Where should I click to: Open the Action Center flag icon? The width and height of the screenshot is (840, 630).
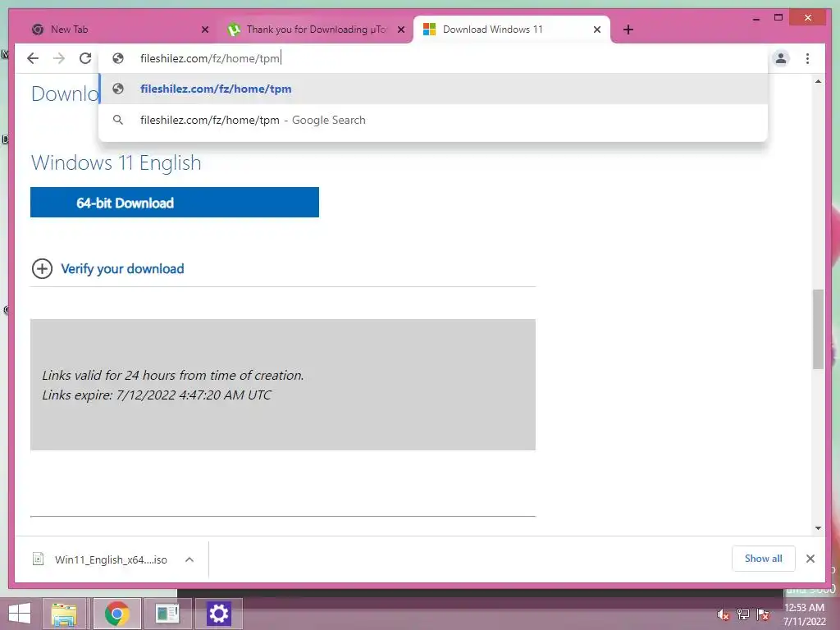pyautogui.click(x=763, y=614)
